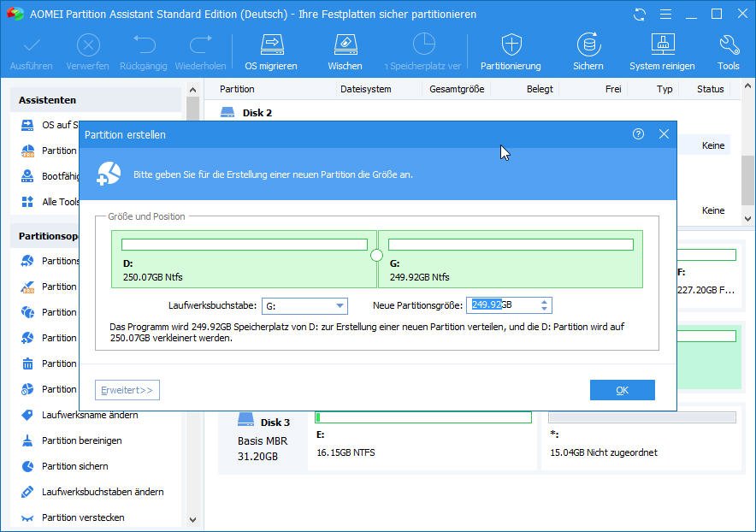The height and width of the screenshot is (532, 756).
Task: Click partition list scroll-down arrow
Action: coord(747,218)
